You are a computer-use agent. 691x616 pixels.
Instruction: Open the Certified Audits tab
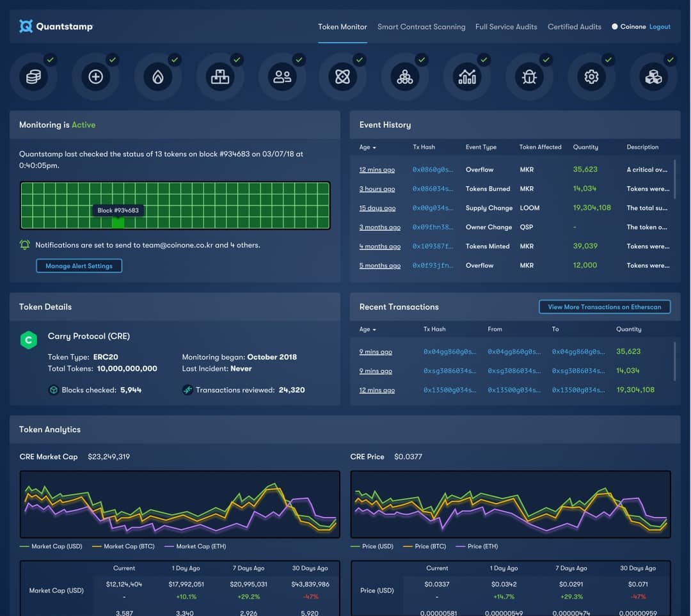pyautogui.click(x=575, y=27)
